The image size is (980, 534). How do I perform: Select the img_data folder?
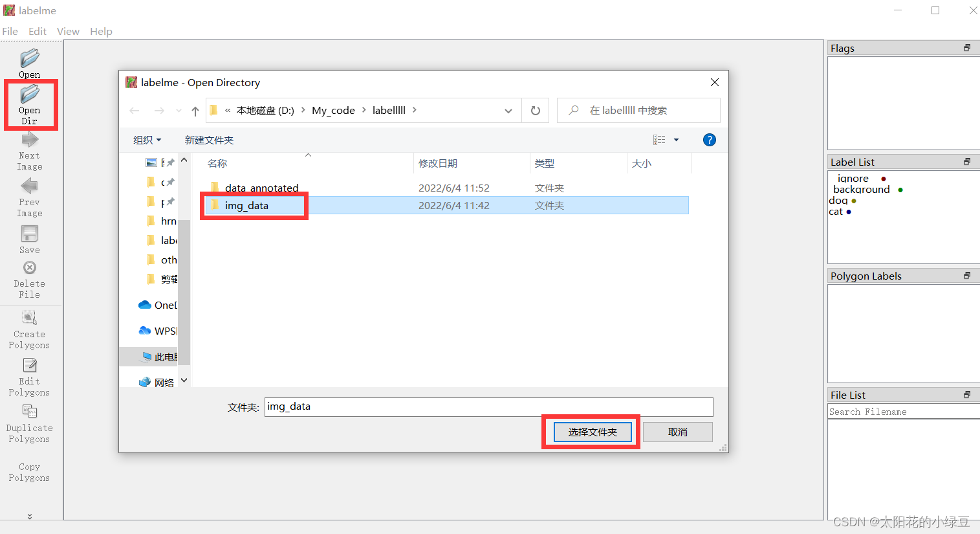pyautogui.click(x=446, y=205)
